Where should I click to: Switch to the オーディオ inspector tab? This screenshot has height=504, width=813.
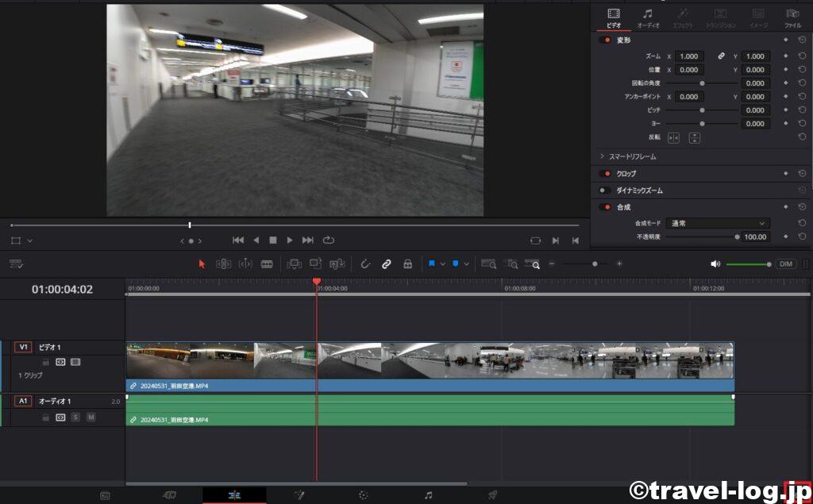(648, 17)
